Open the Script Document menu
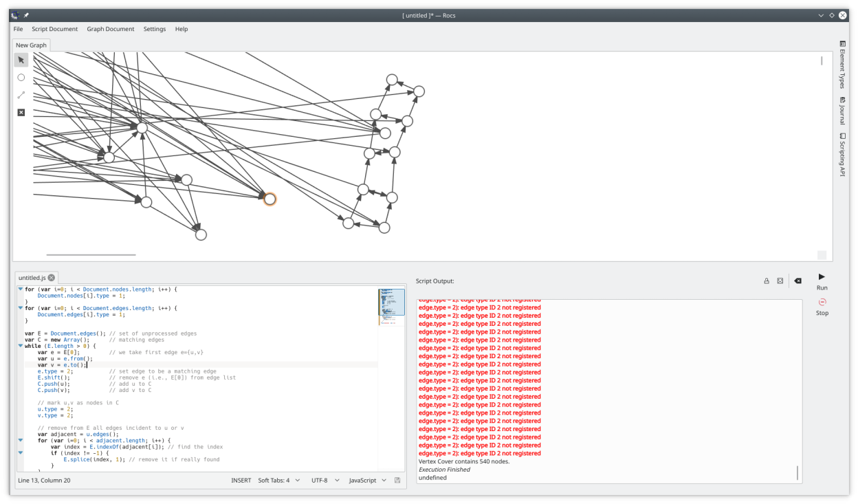 [54, 29]
